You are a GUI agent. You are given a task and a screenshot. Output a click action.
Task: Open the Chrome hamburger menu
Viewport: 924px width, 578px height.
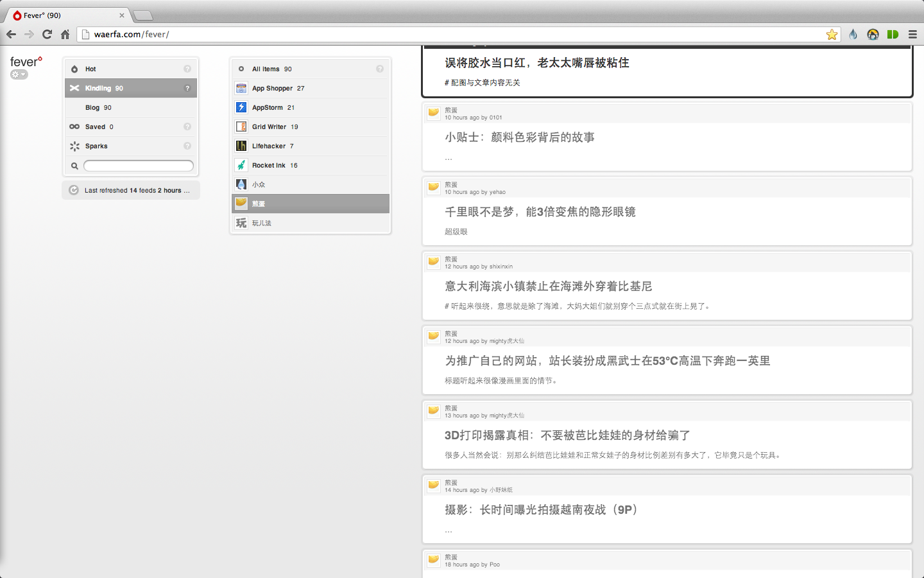pos(912,35)
